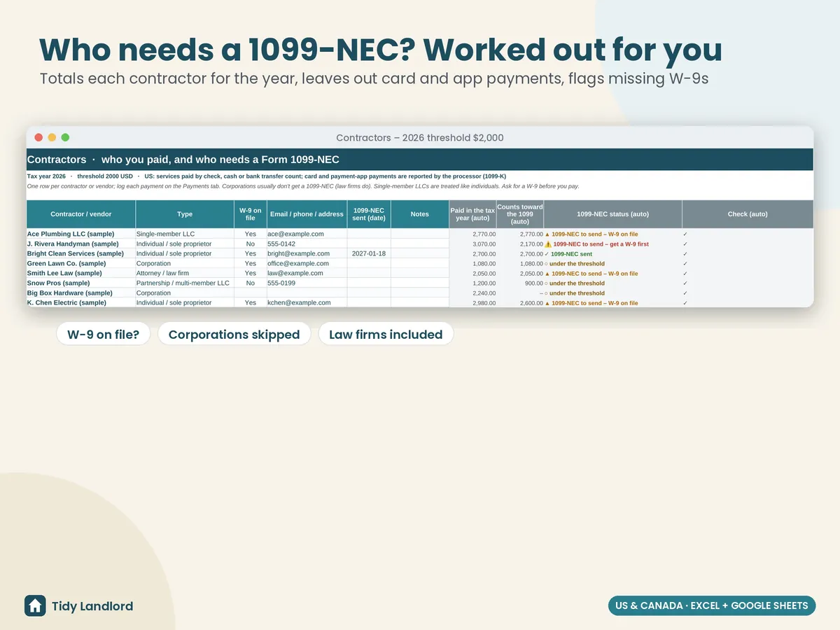Click the "Attorney / law firm" type cell
This screenshot has width=840, height=630.
185,274
